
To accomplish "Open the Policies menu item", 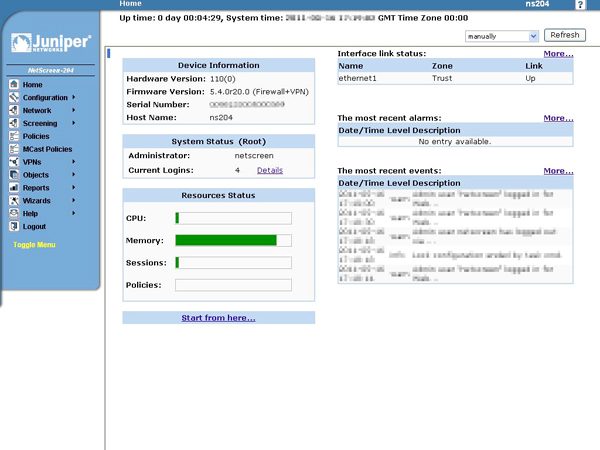I will [x=36, y=136].
